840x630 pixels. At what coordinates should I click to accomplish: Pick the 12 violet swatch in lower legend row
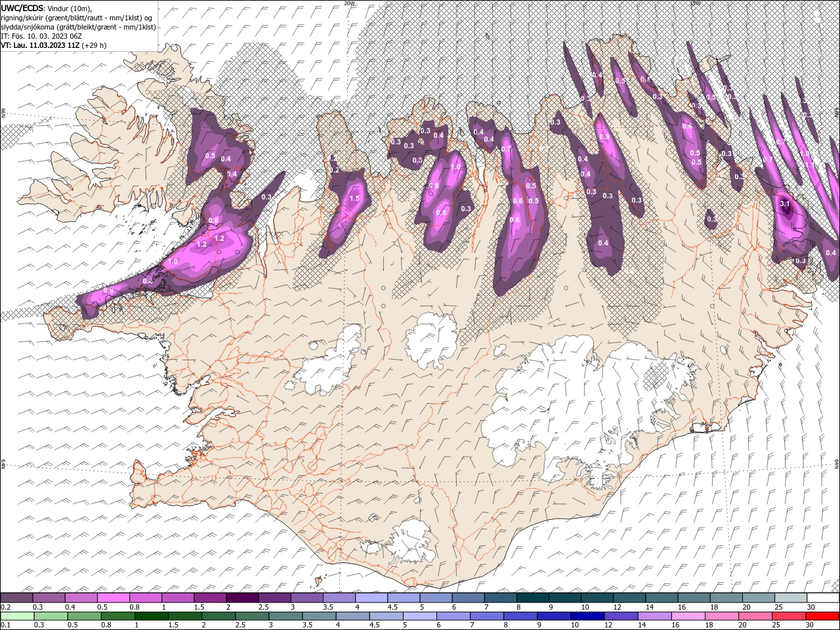pyautogui.click(x=621, y=616)
